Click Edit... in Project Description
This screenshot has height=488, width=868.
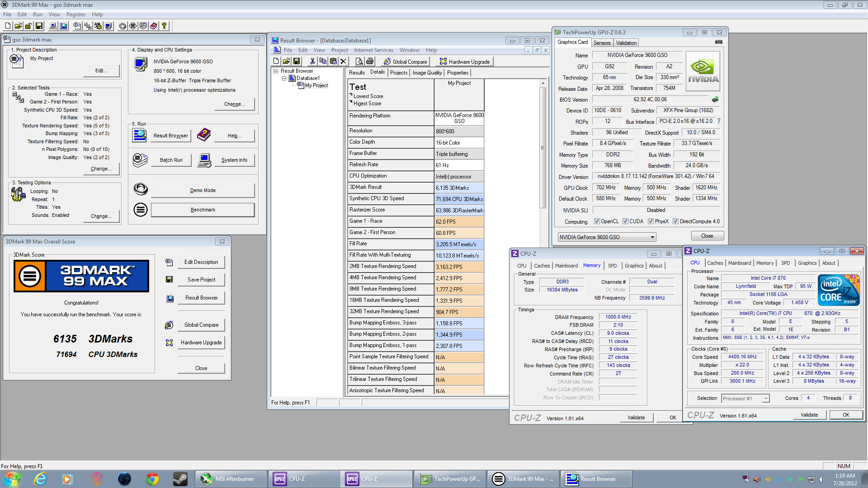(101, 70)
